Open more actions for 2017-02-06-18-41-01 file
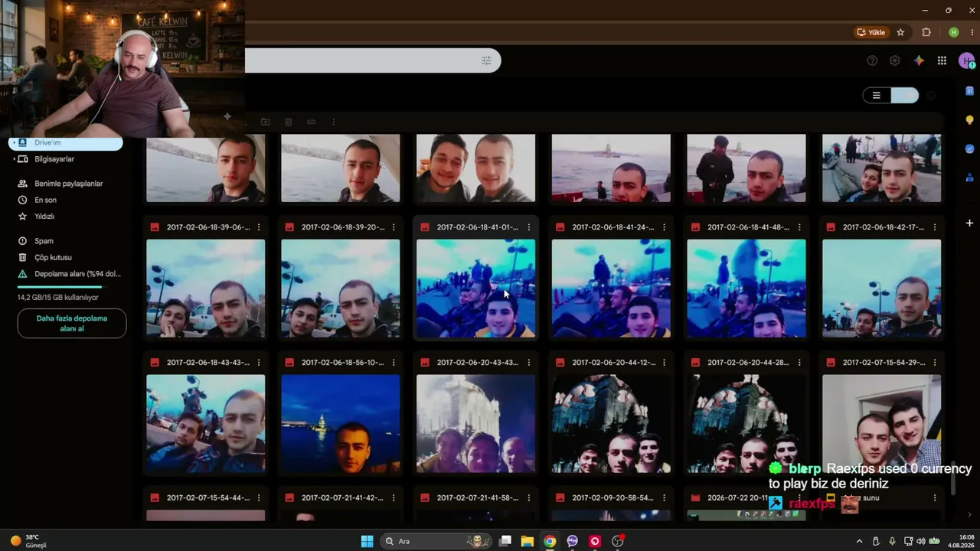This screenshot has height=551, width=980. point(528,227)
